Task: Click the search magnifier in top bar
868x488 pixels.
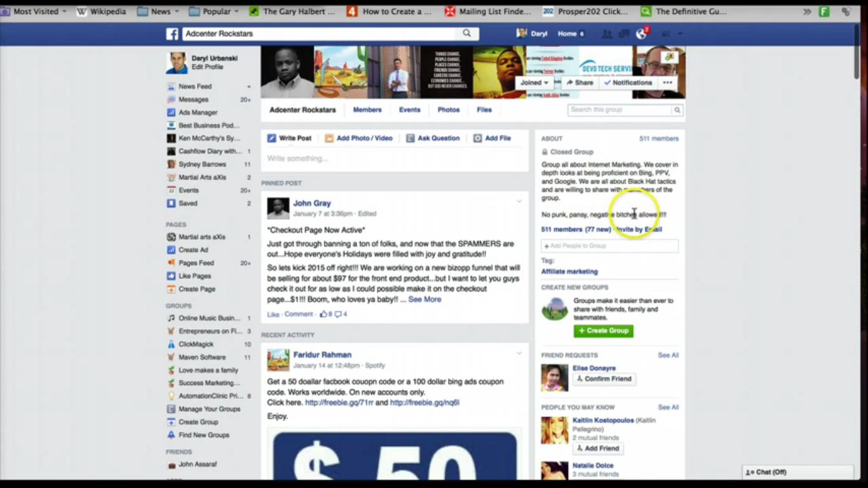Action: click(467, 34)
